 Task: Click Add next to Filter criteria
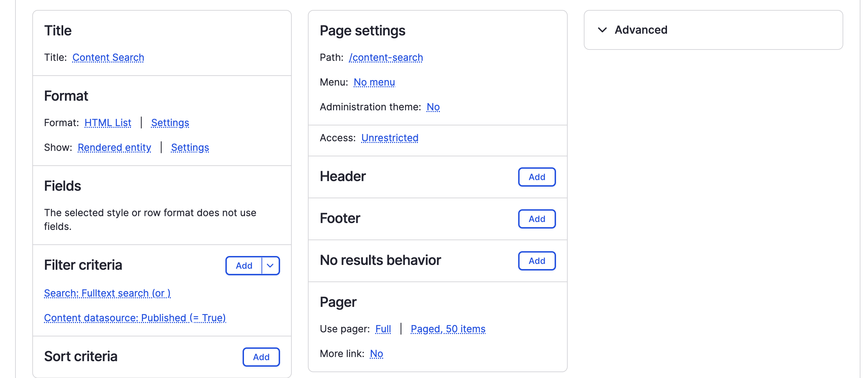(244, 265)
